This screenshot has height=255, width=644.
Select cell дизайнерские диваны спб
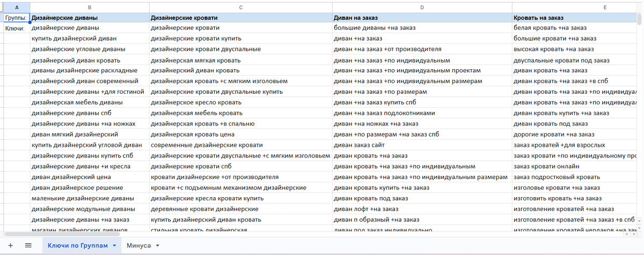[x=90, y=113]
